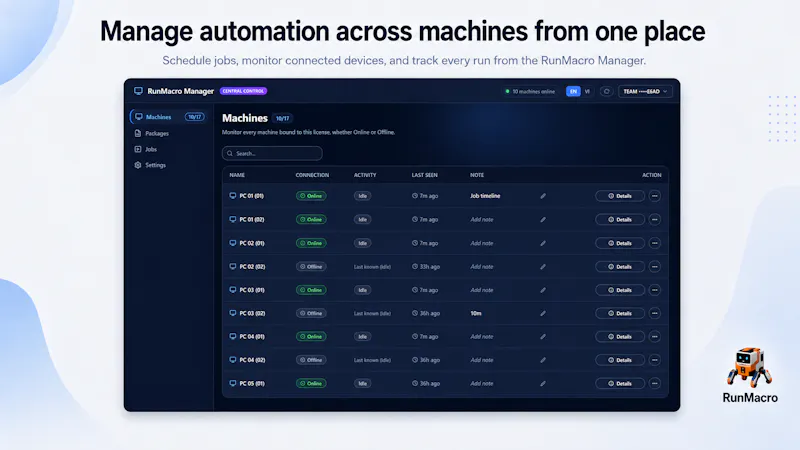
Task: Open more actions menu for PC 04 (01)
Action: [655, 337]
